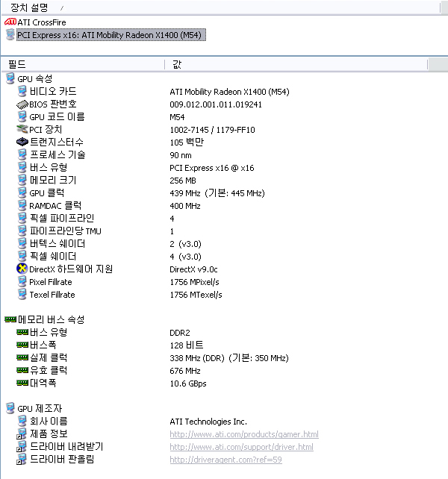Click the ATI logo icon beside CrossFire
The height and width of the screenshot is (479, 448).
pos(10,22)
